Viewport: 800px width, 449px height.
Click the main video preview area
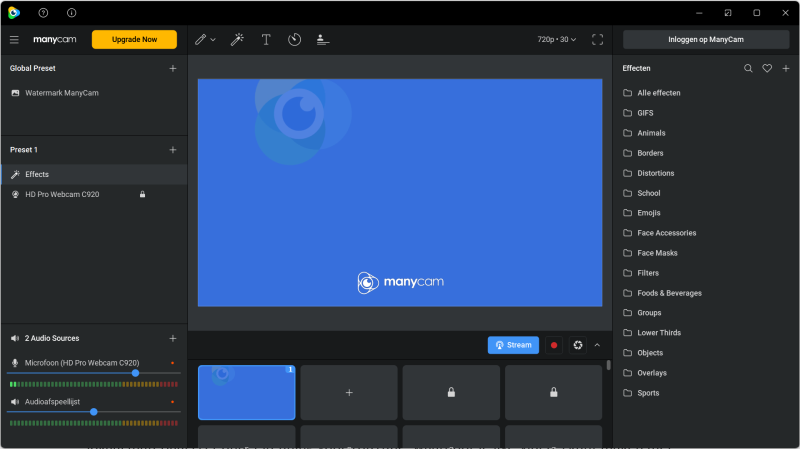[400, 193]
